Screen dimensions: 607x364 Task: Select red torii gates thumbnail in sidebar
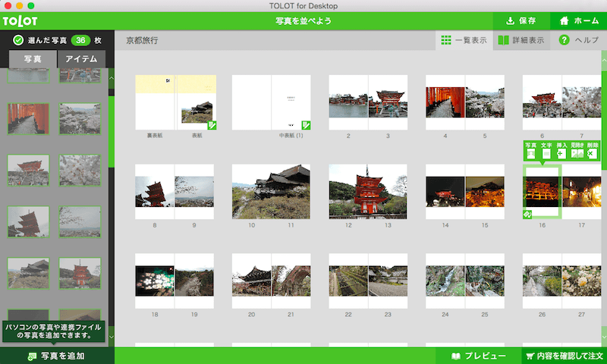(x=28, y=119)
